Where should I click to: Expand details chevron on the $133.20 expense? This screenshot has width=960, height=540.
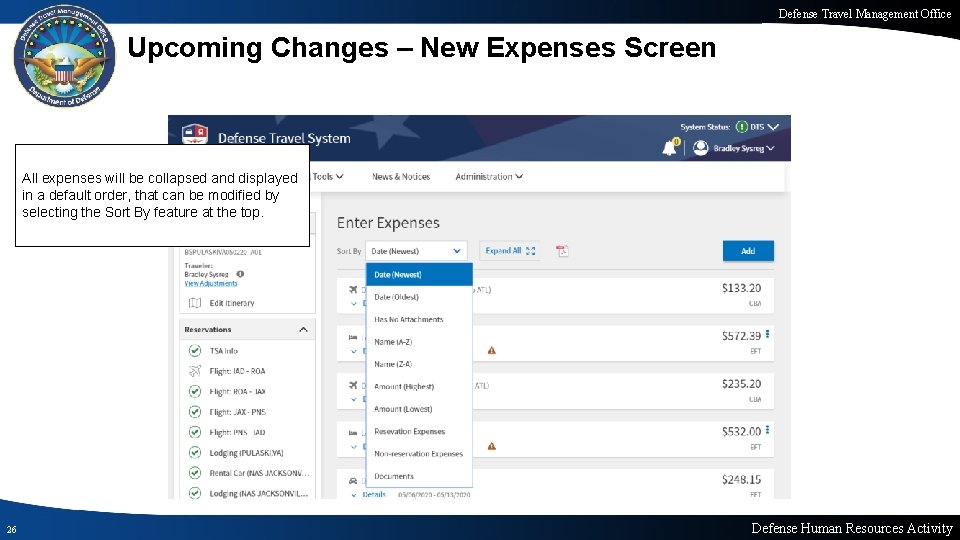(x=354, y=303)
